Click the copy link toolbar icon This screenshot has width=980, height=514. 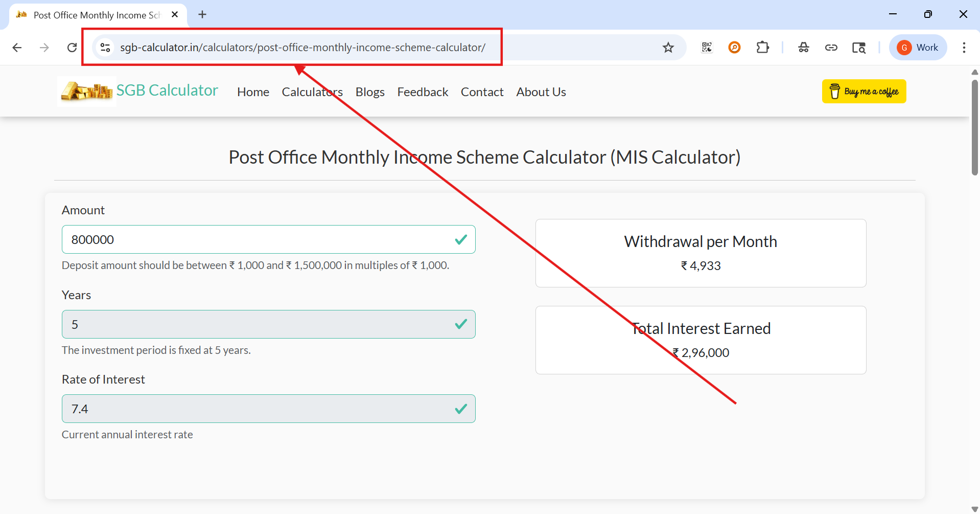pos(831,47)
